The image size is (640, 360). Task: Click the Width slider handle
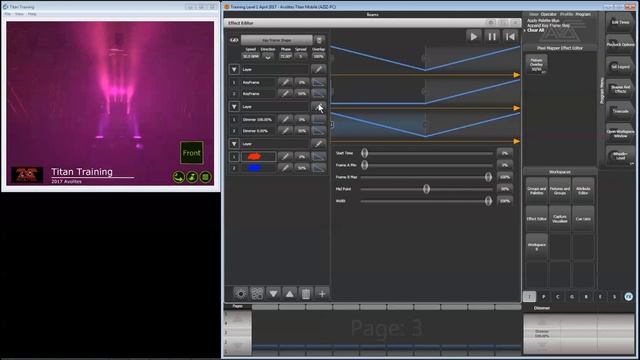click(x=488, y=201)
